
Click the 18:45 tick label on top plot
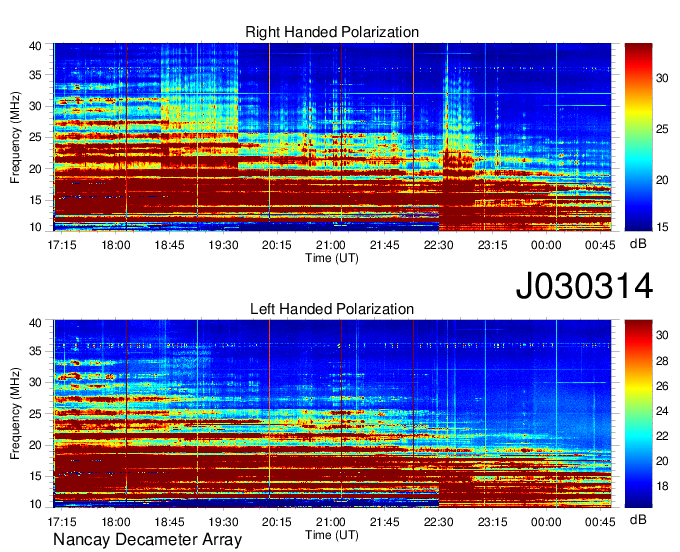pyautogui.click(x=169, y=245)
